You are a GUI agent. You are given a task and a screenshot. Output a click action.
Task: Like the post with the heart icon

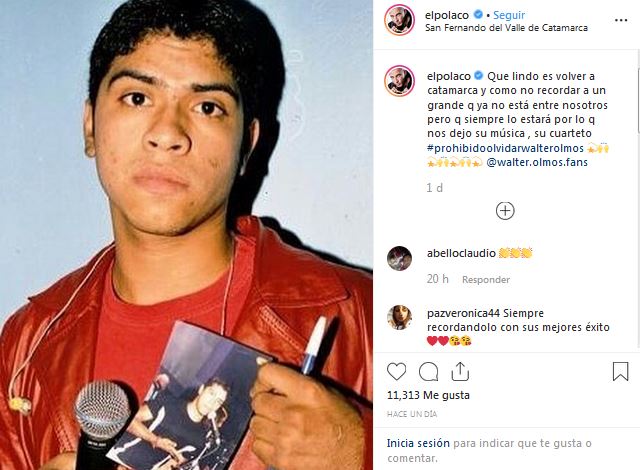pos(396,372)
